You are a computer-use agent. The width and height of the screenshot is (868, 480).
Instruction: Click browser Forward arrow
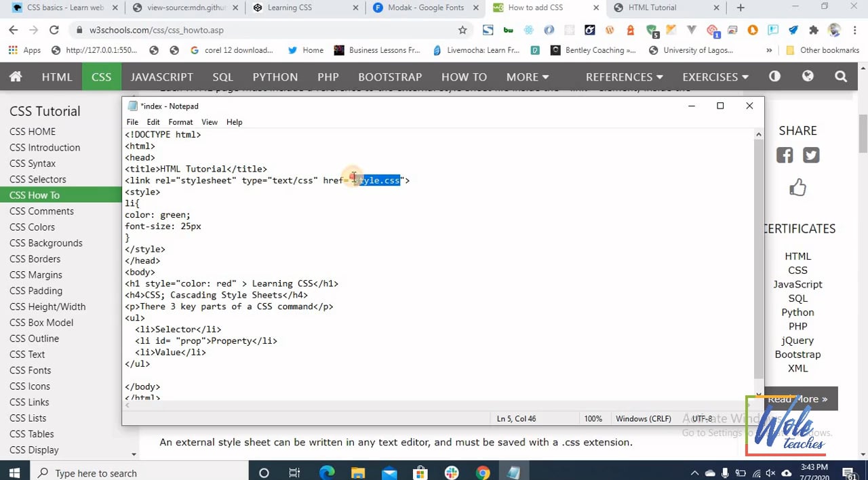tap(33, 30)
